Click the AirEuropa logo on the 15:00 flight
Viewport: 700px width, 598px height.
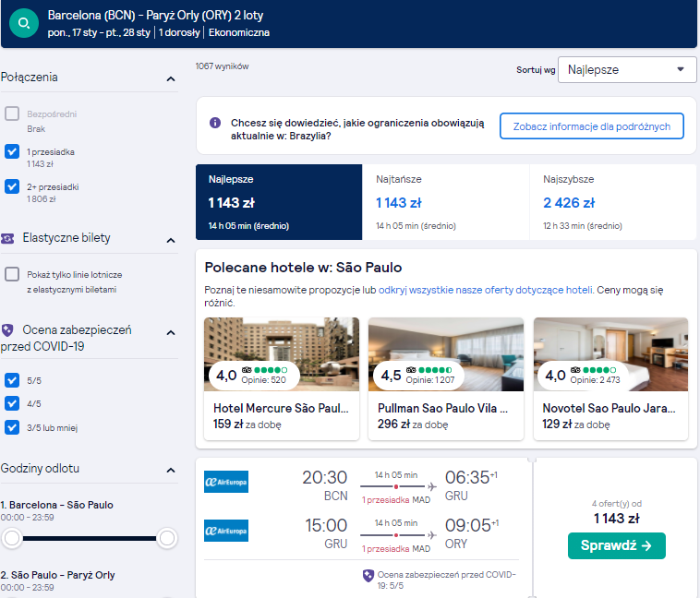[226, 531]
